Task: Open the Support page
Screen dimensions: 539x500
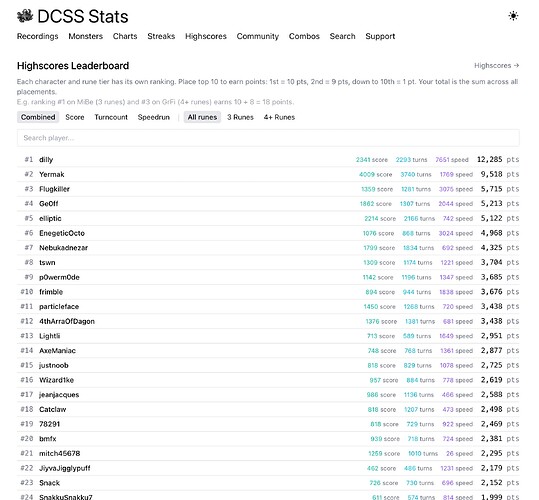Action: pos(380,36)
